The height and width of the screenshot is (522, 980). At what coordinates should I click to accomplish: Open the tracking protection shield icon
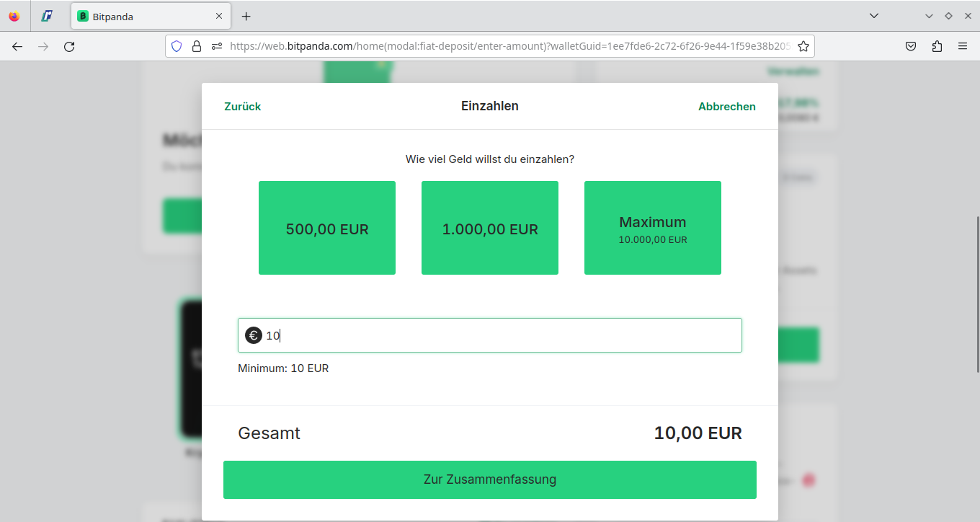[177, 46]
